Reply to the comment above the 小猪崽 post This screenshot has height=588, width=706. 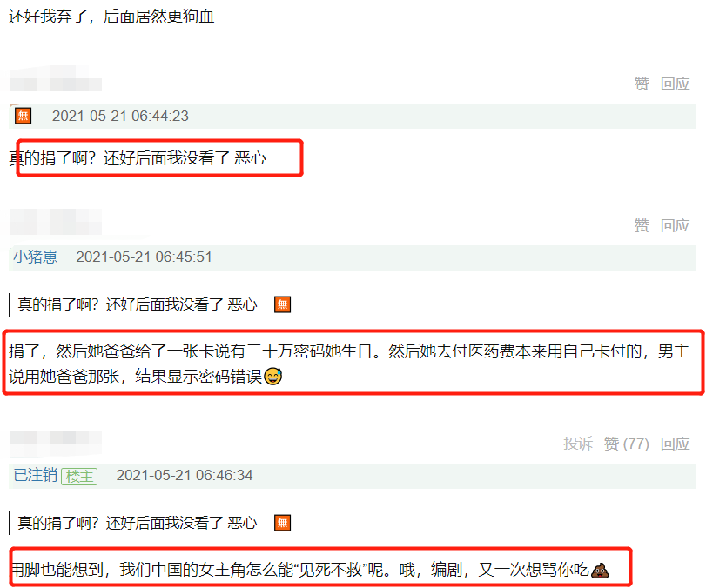point(675,225)
